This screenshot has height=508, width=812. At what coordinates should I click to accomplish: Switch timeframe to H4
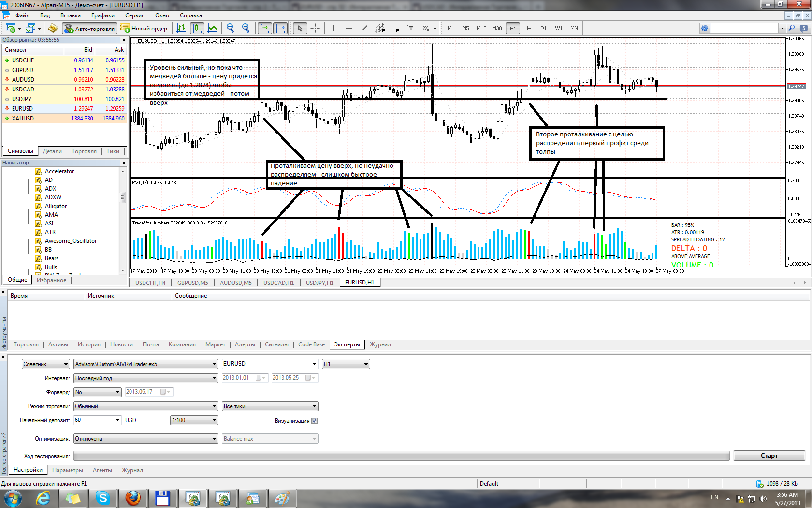528,28
